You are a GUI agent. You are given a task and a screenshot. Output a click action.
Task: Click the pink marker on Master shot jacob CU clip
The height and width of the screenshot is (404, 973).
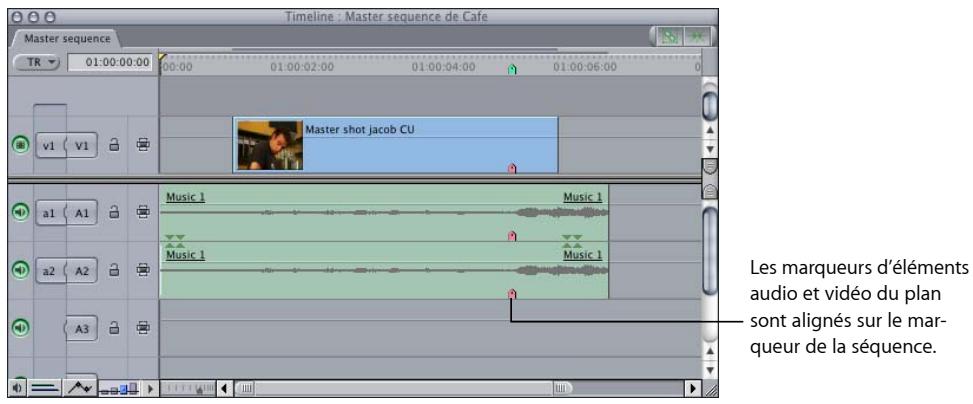pyautogui.click(x=512, y=168)
